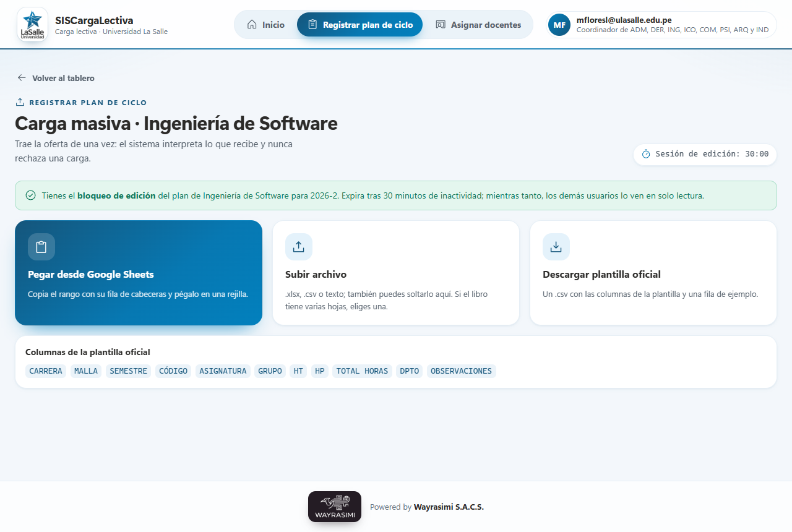Image resolution: width=792 pixels, height=532 pixels.
Task: Click the mfloresl@ulasalle.edu.pe email text
Action: click(x=624, y=20)
